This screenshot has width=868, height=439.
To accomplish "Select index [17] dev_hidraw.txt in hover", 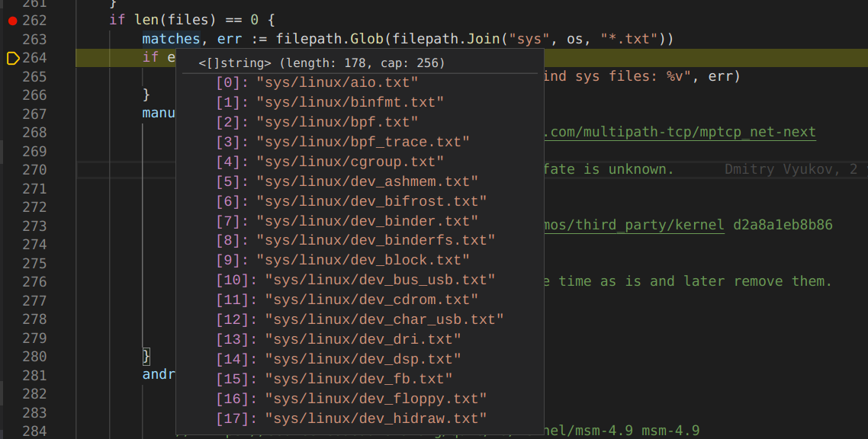I will 375,418.
